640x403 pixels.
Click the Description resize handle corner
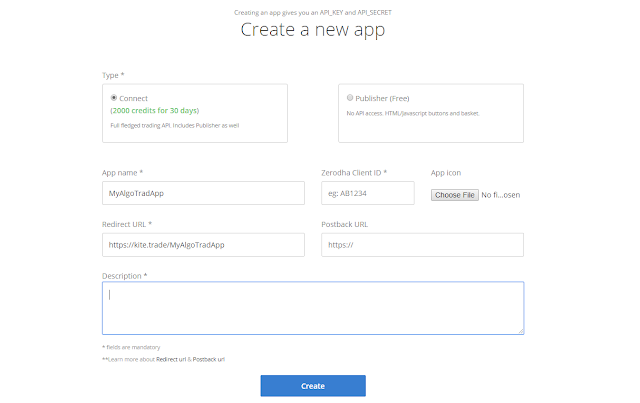[521, 331]
